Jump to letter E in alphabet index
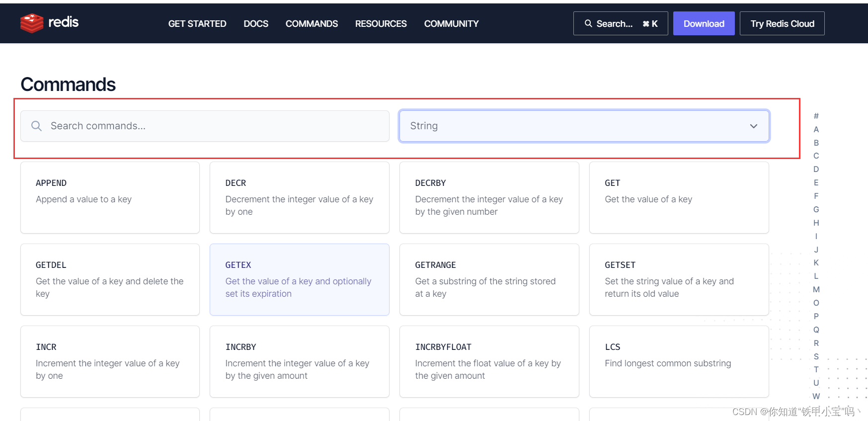The width and height of the screenshot is (868, 421). (x=816, y=182)
